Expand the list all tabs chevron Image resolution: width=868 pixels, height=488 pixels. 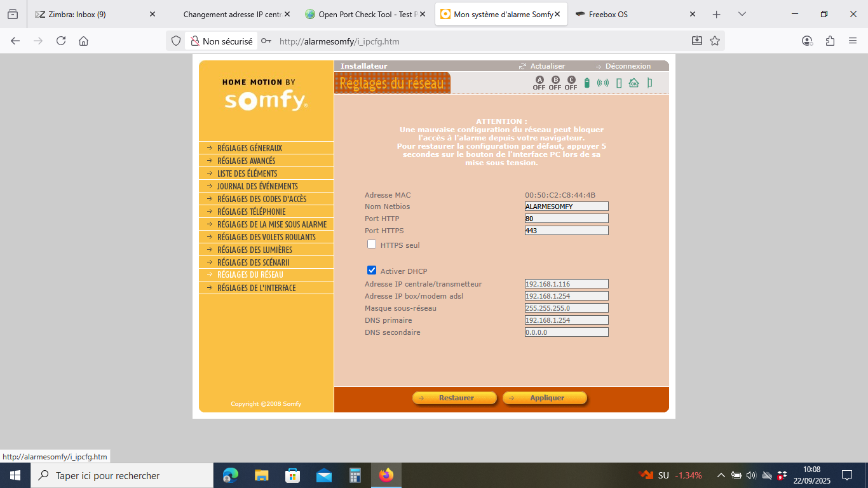[x=742, y=14]
